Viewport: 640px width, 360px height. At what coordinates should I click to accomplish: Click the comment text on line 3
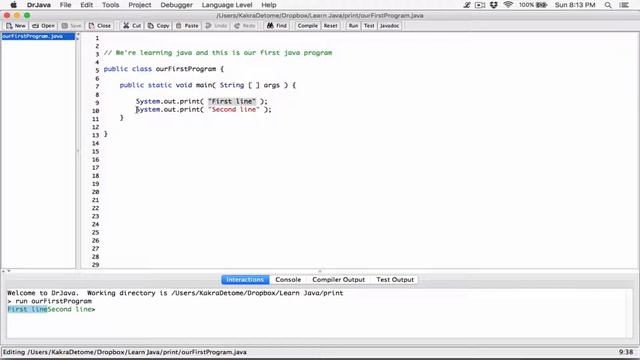tap(218, 53)
